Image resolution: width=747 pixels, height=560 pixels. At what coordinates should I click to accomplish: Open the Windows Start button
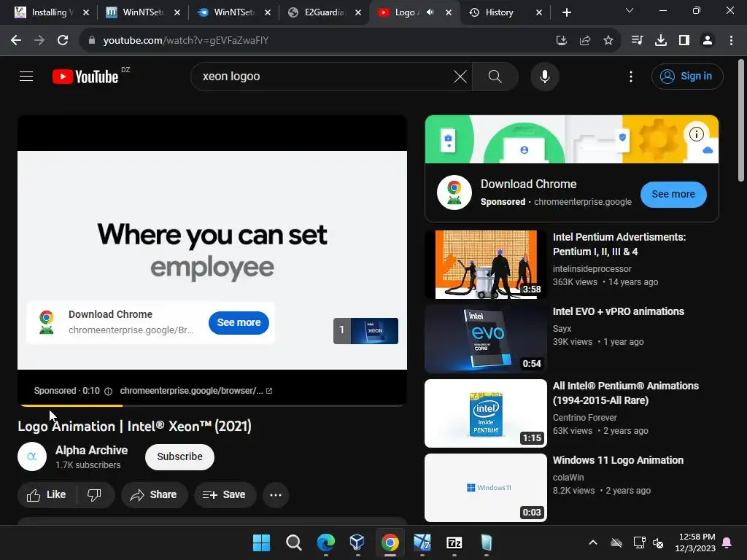(262, 542)
